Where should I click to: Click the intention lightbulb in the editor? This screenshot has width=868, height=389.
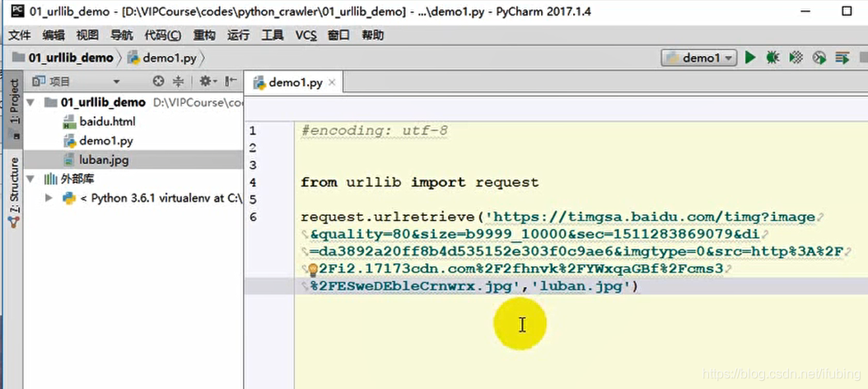click(x=313, y=269)
